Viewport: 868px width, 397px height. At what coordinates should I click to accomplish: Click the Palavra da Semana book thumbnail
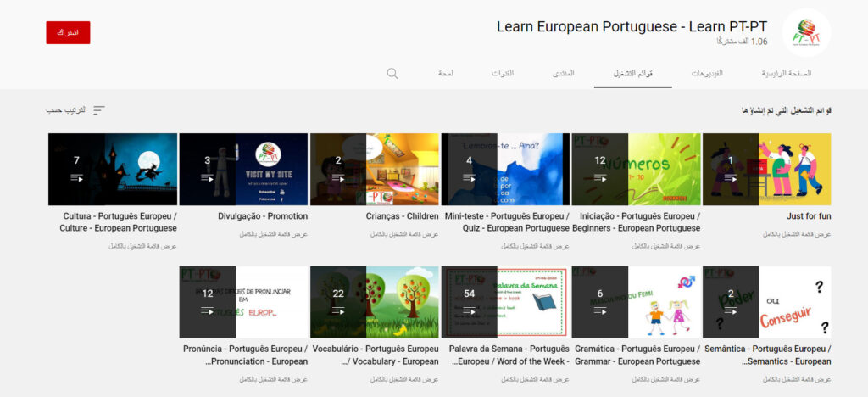click(x=505, y=302)
